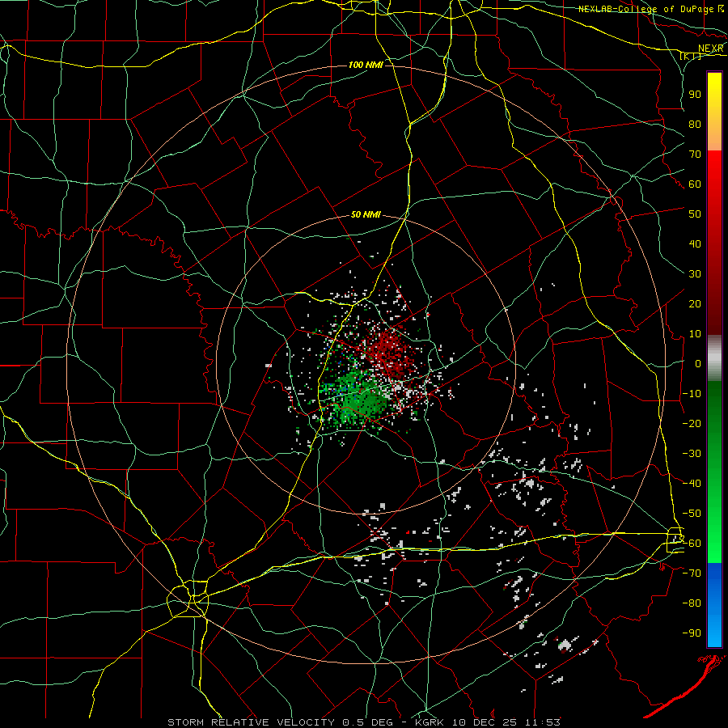The width and height of the screenshot is (728, 728).
Task: Click the '-10' value on the color scale
Action: (692, 394)
